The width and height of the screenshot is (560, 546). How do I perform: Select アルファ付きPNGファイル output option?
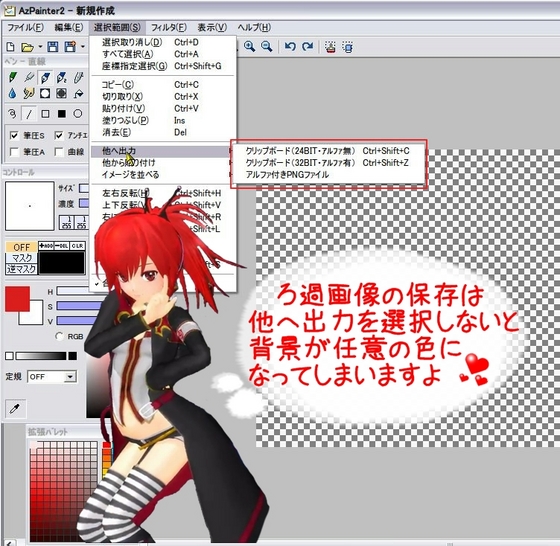pyautogui.click(x=328, y=175)
